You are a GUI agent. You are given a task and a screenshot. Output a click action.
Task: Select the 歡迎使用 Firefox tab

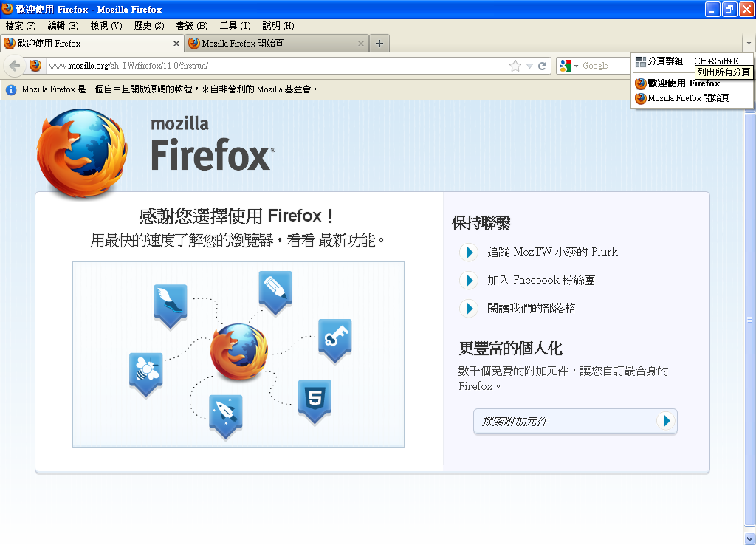(92, 44)
